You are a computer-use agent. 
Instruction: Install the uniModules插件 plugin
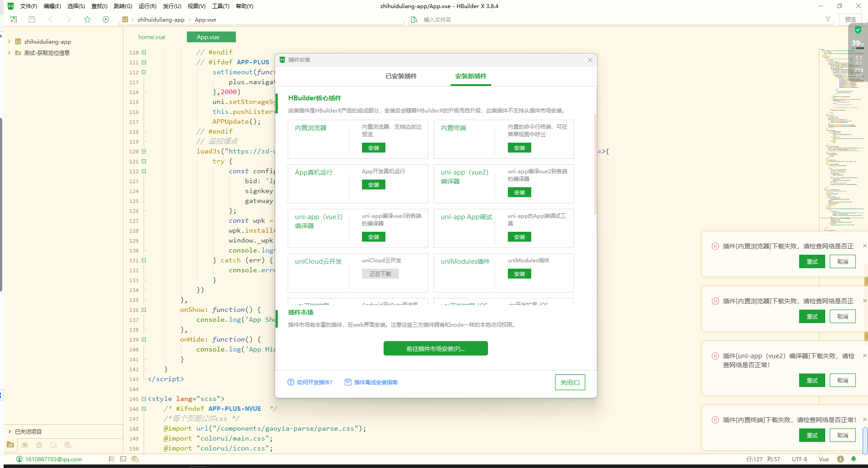pos(520,274)
